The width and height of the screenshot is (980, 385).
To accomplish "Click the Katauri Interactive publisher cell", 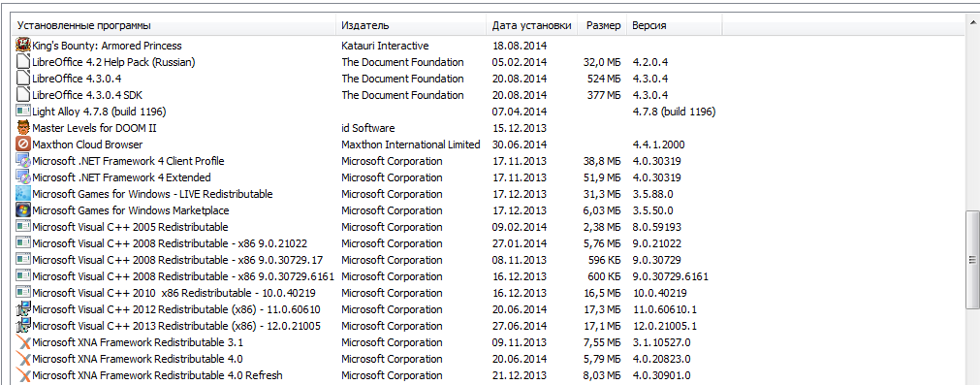I will click(385, 46).
